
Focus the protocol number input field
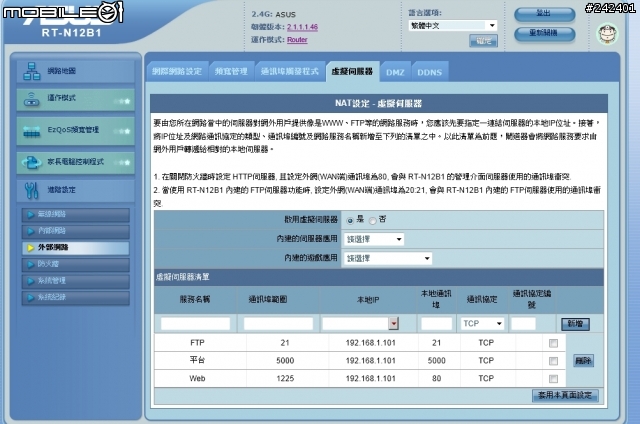tap(523, 324)
